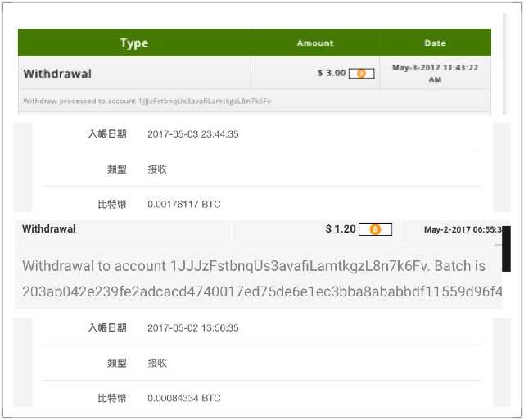Screen dimensions: 524x420
Task: Click the May-2-2017 06:55 date
Action: click(463, 229)
